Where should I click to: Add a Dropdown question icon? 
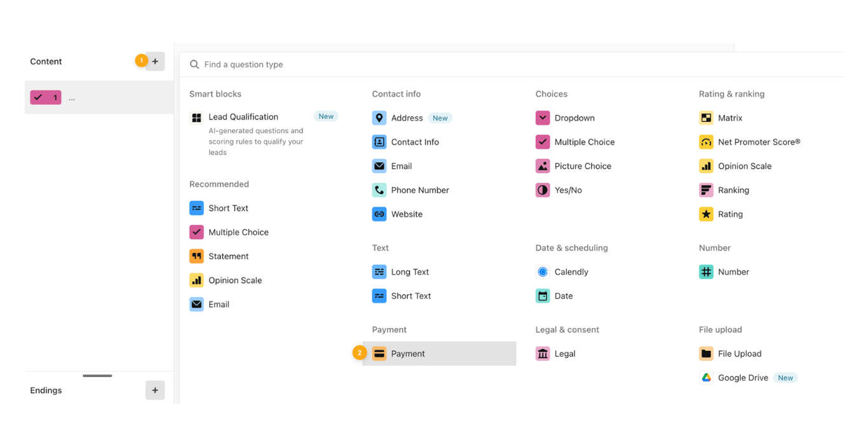coord(543,118)
